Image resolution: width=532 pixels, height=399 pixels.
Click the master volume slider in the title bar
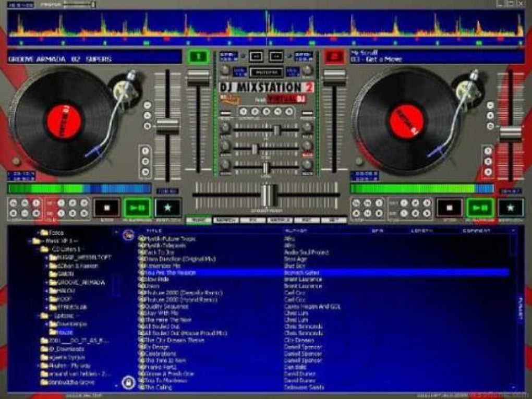[80, 4]
